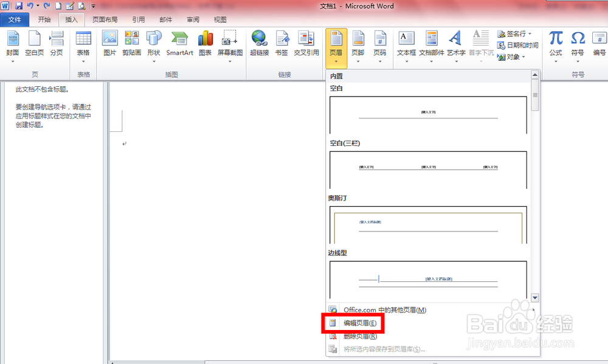Insert numbering with 编号
This screenshot has height=364, width=608.
click(599, 43)
